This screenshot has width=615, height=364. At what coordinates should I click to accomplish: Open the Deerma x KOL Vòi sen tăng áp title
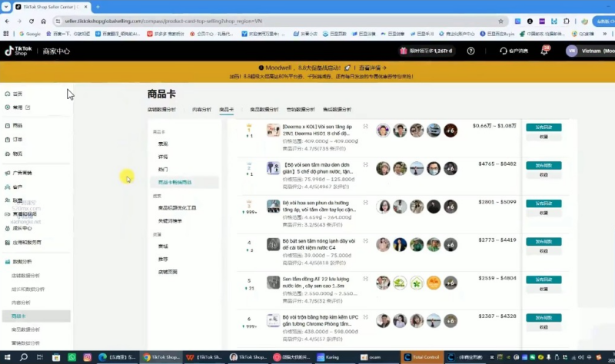(x=317, y=130)
